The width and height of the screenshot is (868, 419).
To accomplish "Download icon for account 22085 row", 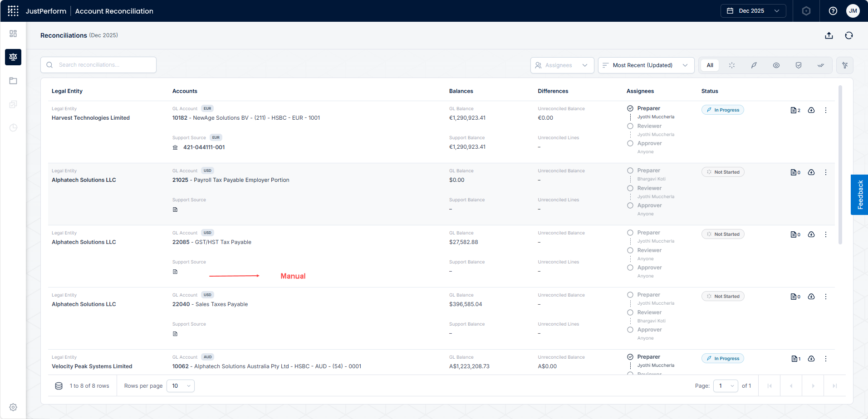I will (811, 234).
